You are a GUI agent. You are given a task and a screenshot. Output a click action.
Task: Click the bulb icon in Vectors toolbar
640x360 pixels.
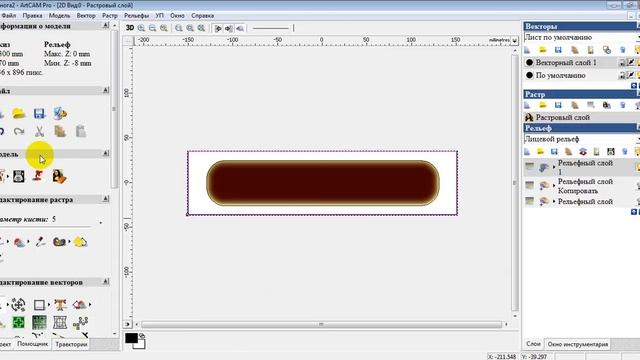pos(637,50)
